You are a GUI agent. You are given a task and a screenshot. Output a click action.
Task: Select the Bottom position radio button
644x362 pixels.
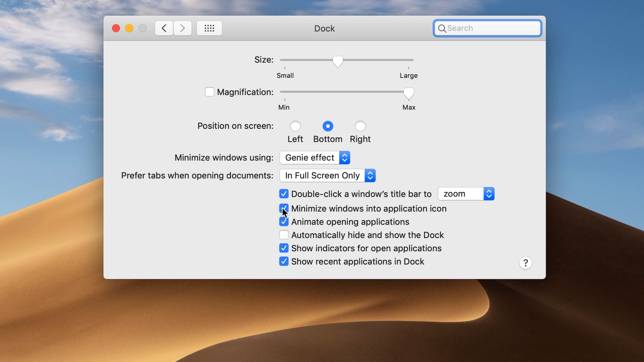[328, 126]
